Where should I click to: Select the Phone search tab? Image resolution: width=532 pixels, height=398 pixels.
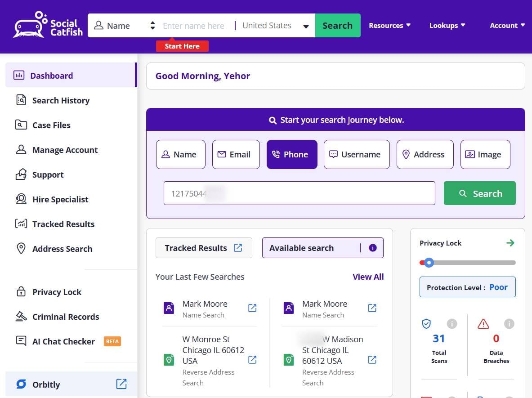(x=292, y=154)
